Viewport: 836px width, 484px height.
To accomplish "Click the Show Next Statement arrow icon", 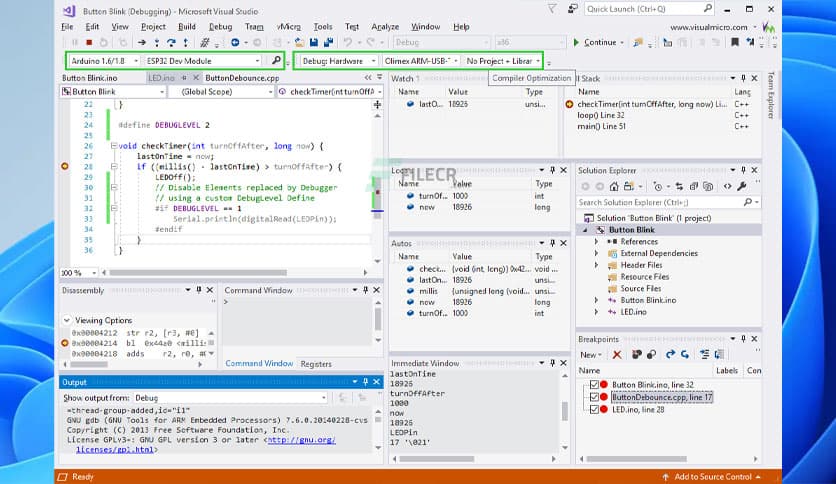I will [142, 42].
